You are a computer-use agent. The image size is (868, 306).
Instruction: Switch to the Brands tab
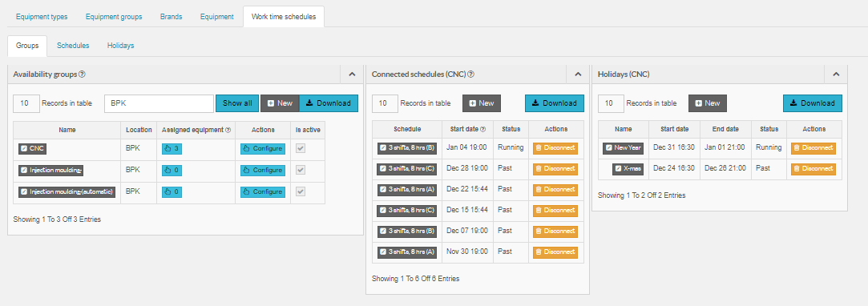tap(171, 17)
